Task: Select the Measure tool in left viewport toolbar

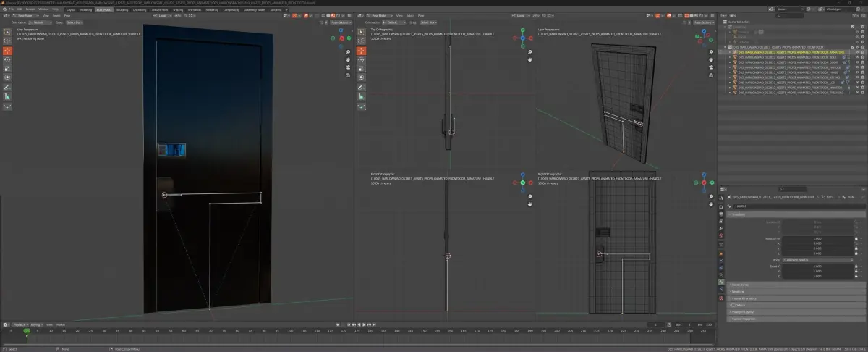Action: pos(8,96)
